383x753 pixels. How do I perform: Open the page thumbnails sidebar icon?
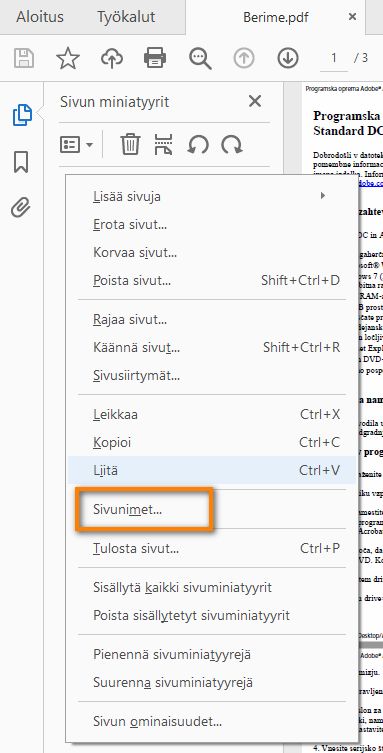click(22, 115)
